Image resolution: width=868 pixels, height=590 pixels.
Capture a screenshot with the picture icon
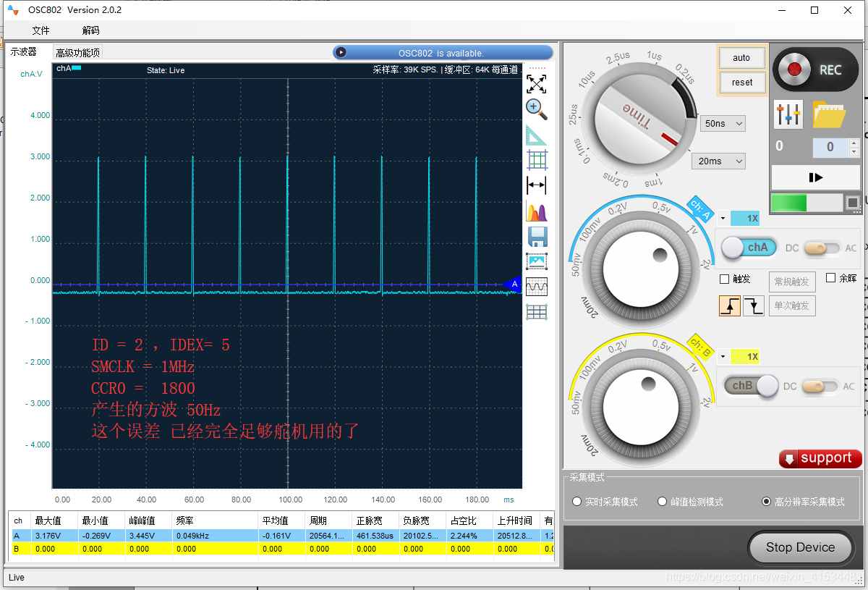(x=536, y=261)
